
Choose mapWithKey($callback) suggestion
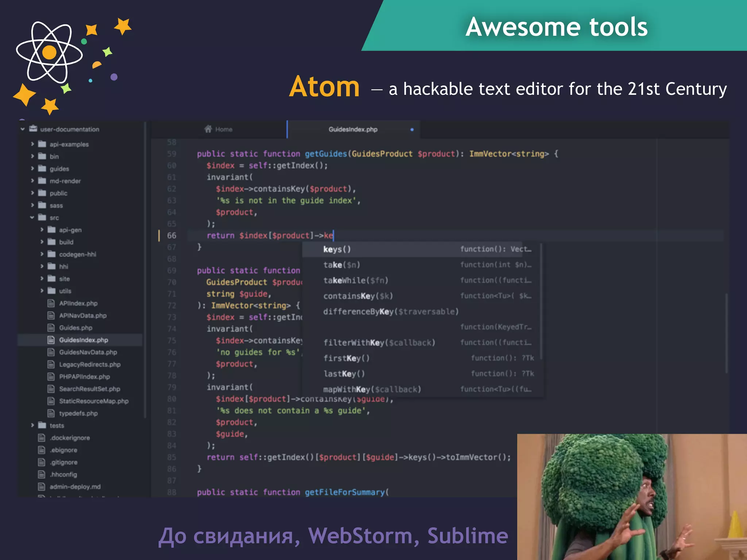pos(421,389)
